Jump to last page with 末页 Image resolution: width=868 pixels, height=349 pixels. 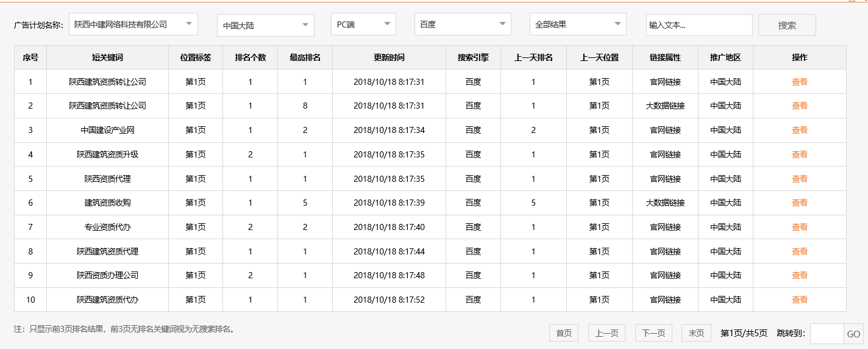[696, 333]
